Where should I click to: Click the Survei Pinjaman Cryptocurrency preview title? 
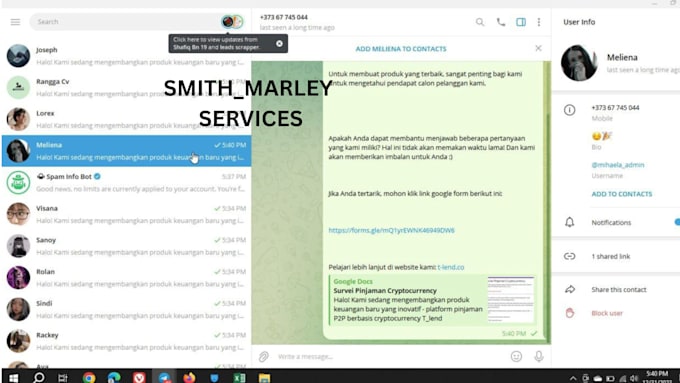tap(385, 291)
